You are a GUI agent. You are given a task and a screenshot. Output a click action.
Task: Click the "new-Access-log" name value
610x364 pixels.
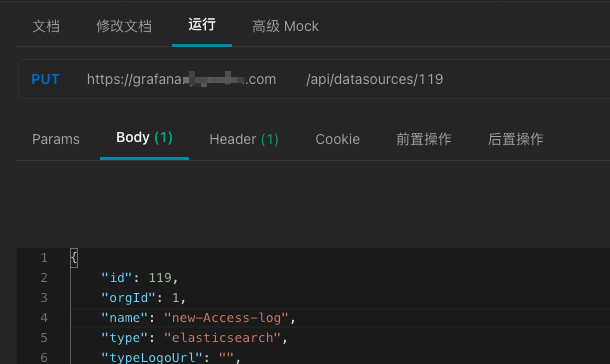226,318
